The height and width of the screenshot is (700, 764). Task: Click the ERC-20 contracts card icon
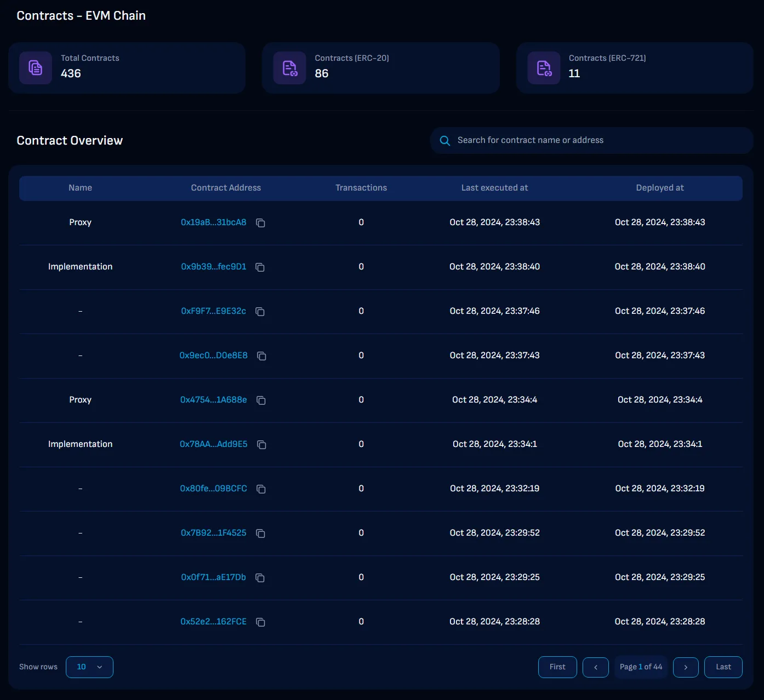[x=289, y=68]
